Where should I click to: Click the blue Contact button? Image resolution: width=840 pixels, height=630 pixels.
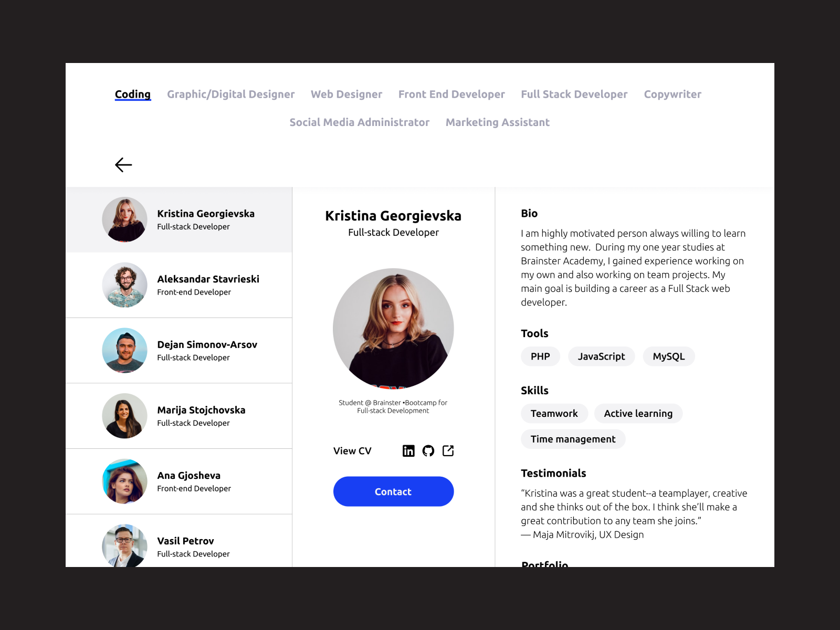tap(393, 491)
